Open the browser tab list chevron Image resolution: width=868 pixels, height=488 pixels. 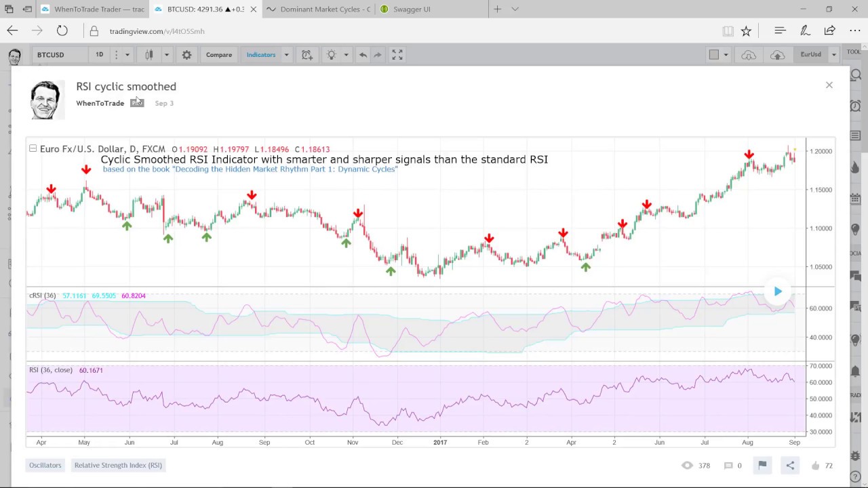click(515, 9)
